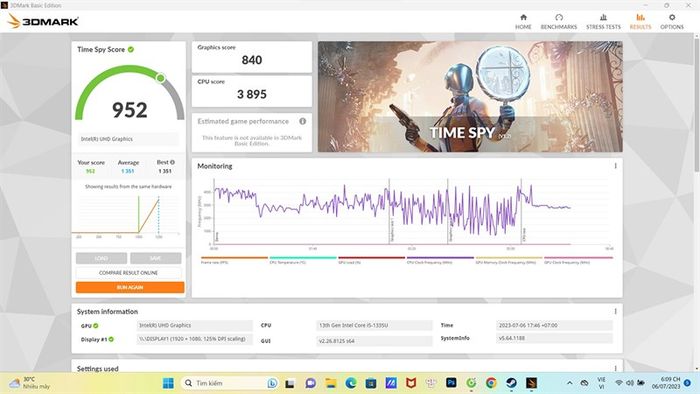Open Photoshop from the taskbar

(x=451, y=383)
